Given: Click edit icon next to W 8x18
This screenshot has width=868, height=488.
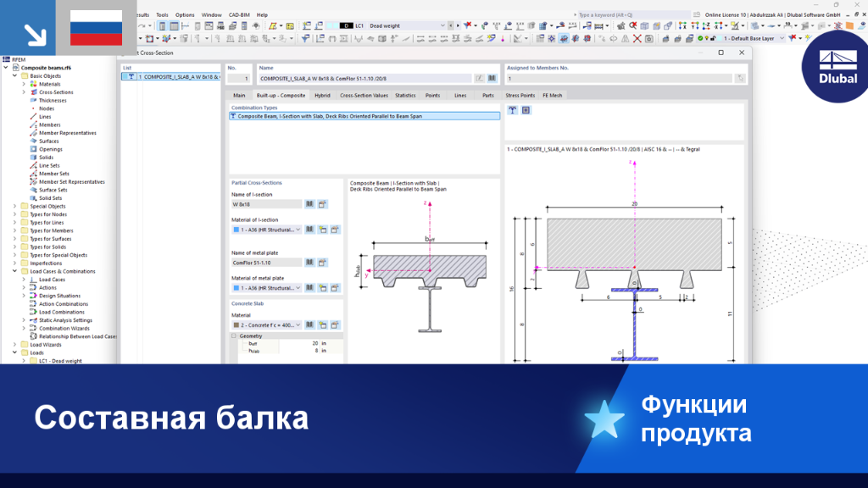Looking at the screenshot, I should [x=322, y=204].
